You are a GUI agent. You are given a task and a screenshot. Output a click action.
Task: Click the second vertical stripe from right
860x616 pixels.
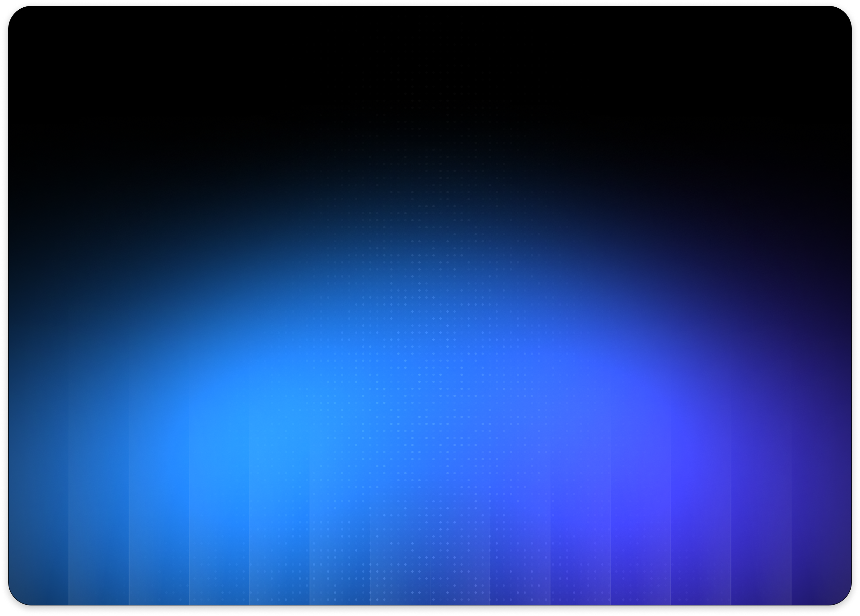coord(761,561)
